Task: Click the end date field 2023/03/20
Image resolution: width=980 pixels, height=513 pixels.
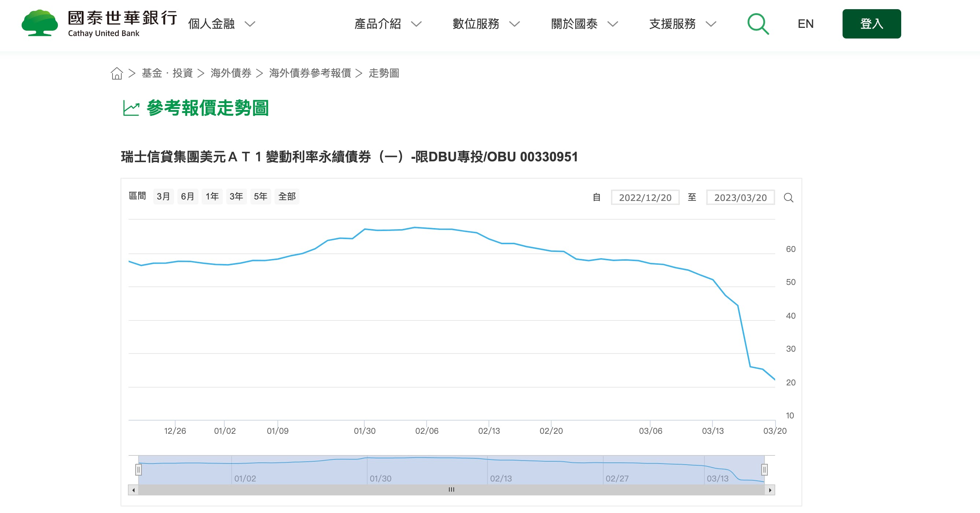Action: [740, 198]
